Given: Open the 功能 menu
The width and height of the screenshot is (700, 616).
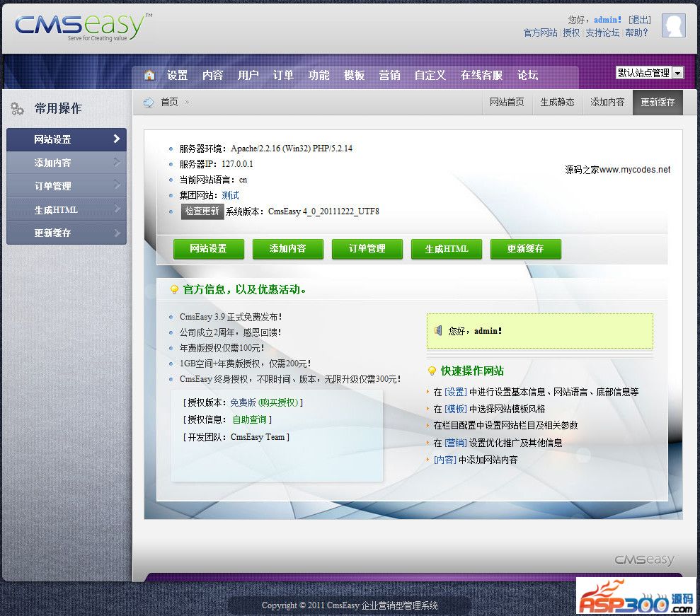Looking at the screenshot, I should [x=319, y=75].
